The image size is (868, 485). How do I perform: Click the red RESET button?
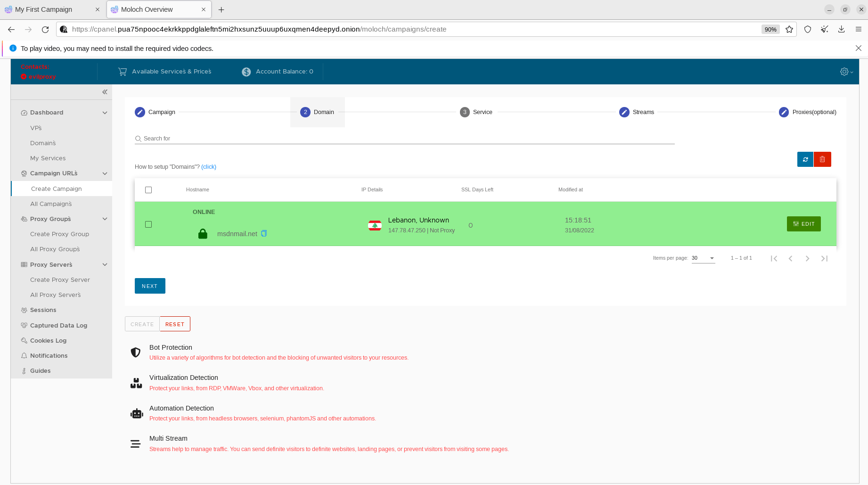click(175, 324)
